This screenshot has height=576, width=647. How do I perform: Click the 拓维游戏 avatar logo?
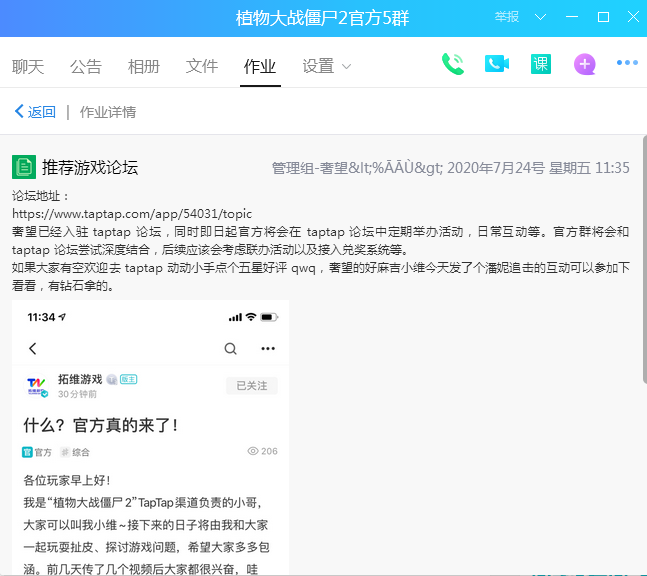[37, 387]
